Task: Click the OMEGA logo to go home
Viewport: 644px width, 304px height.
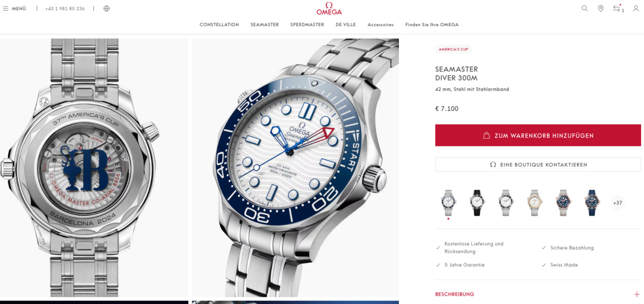Action: click(329, 9)
